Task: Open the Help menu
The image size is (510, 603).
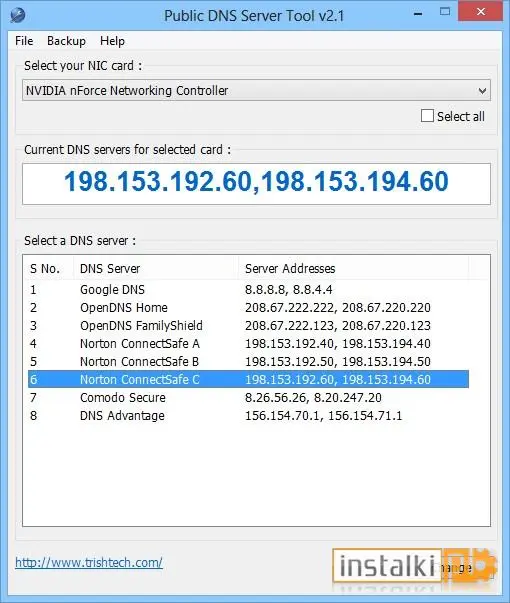Action: pos(112,41)
